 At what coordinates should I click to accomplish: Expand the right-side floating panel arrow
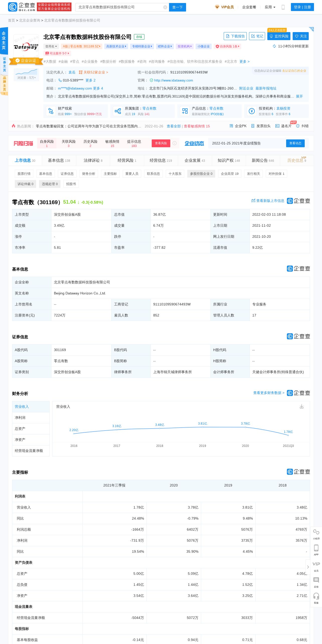308,567
